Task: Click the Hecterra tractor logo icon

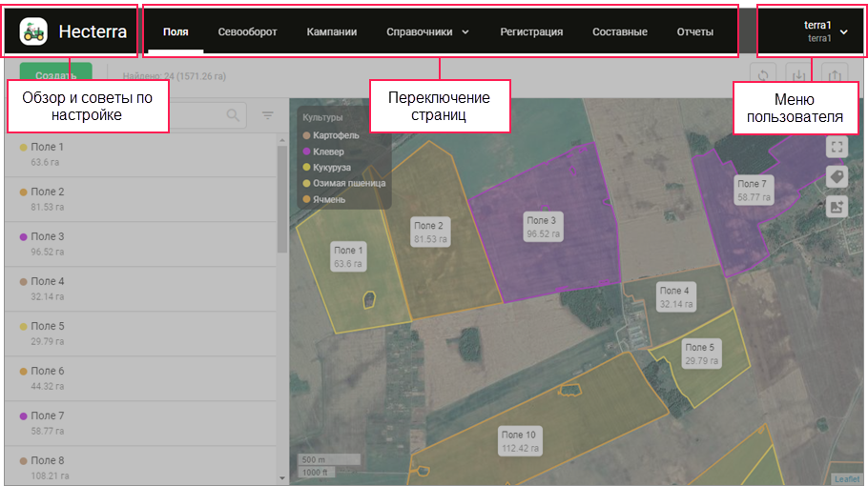Action: [x=33, y=31]
